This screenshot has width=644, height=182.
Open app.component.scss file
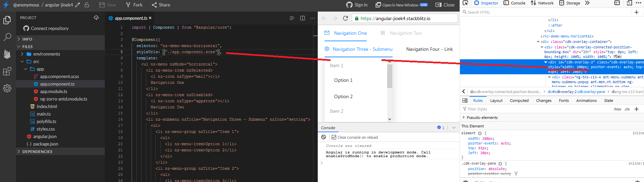pyautogui.click(x=60, y=77)
